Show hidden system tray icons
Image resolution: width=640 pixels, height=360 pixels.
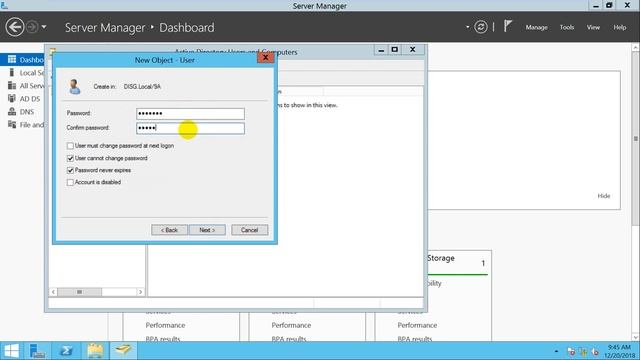click(x=556, y=351)
